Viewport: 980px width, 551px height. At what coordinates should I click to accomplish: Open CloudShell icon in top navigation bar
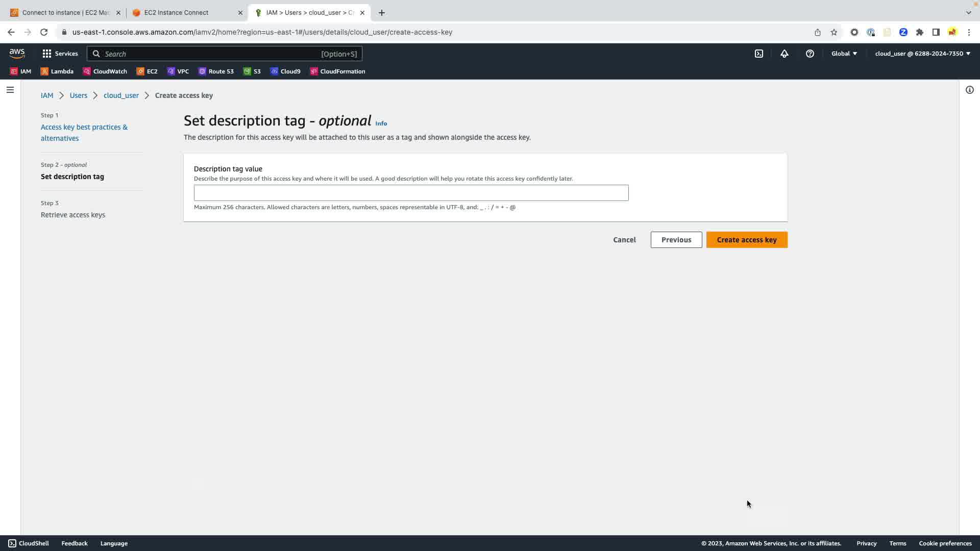click(759, 54)
